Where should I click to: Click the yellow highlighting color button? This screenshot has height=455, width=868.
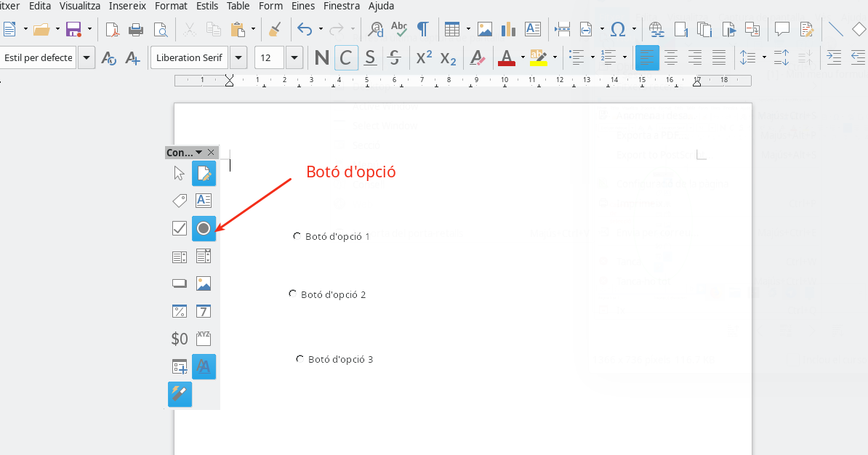click(537, 57)
